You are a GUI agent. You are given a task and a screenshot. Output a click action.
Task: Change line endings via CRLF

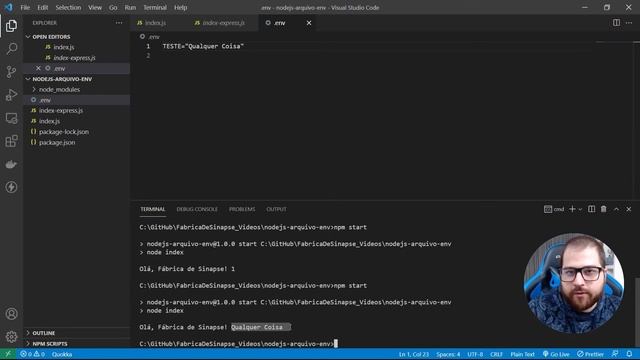(x=496, y=354)
